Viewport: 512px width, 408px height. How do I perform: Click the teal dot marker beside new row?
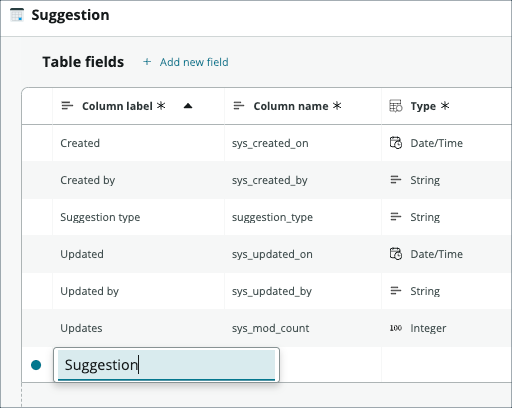pos(36,365)
